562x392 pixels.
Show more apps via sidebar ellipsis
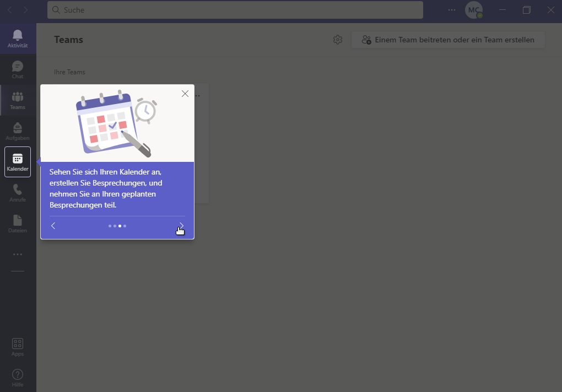(x=18, y=254)
